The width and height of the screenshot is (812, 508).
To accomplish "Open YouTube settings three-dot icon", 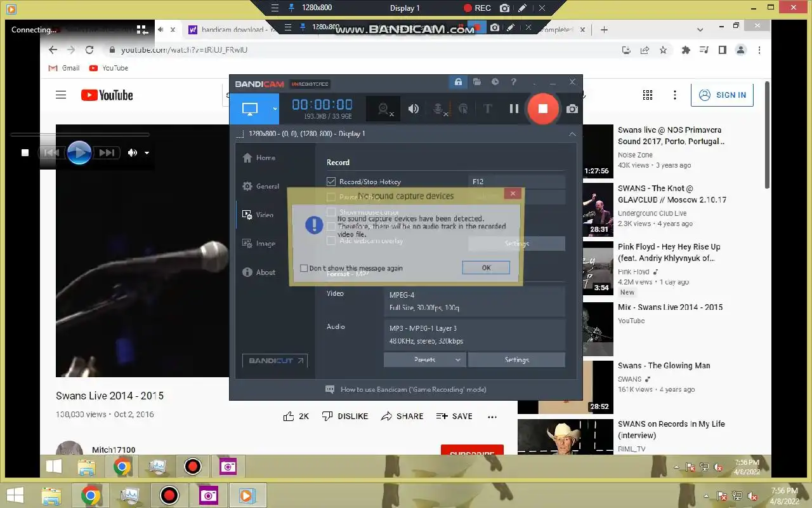I will coord(674,95).
